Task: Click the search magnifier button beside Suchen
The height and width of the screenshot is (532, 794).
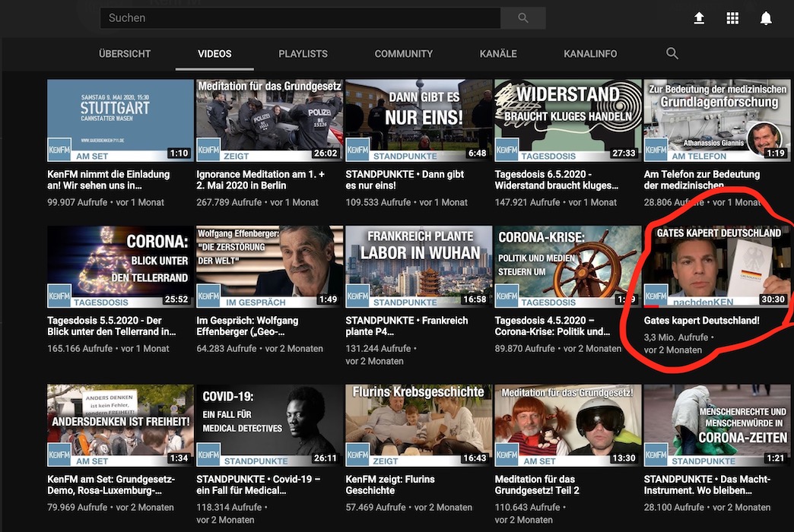Action: pos(523,18)
